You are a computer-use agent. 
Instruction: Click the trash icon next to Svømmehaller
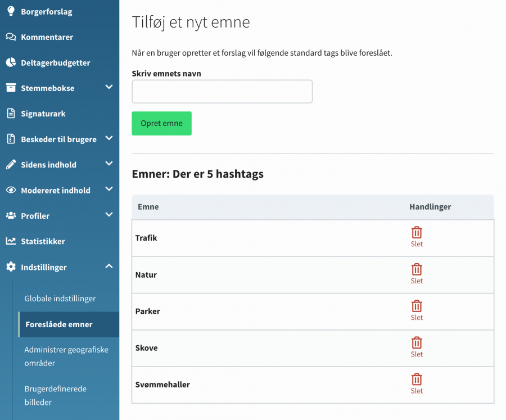coord(416,379)
